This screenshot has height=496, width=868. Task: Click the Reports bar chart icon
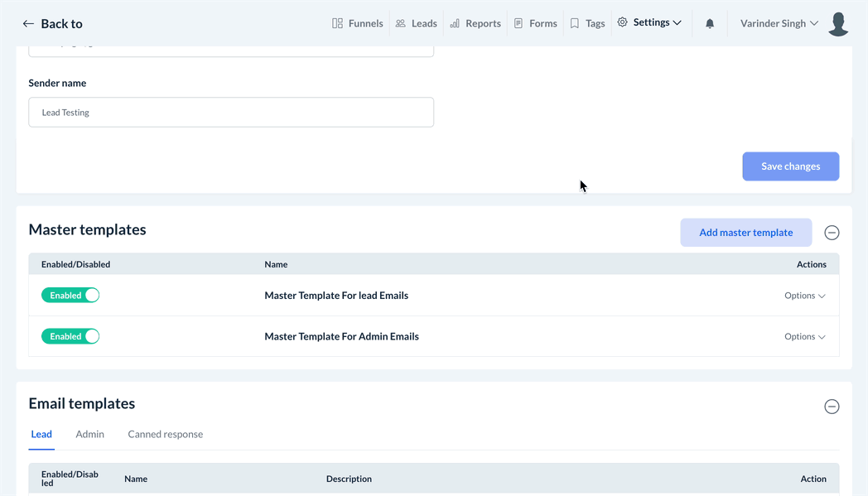[x=455, y=23]
